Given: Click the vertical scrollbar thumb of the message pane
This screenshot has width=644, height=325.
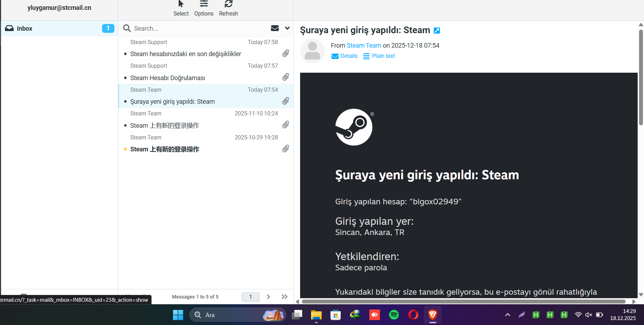Looking at the screenshot, I should 641,77.
